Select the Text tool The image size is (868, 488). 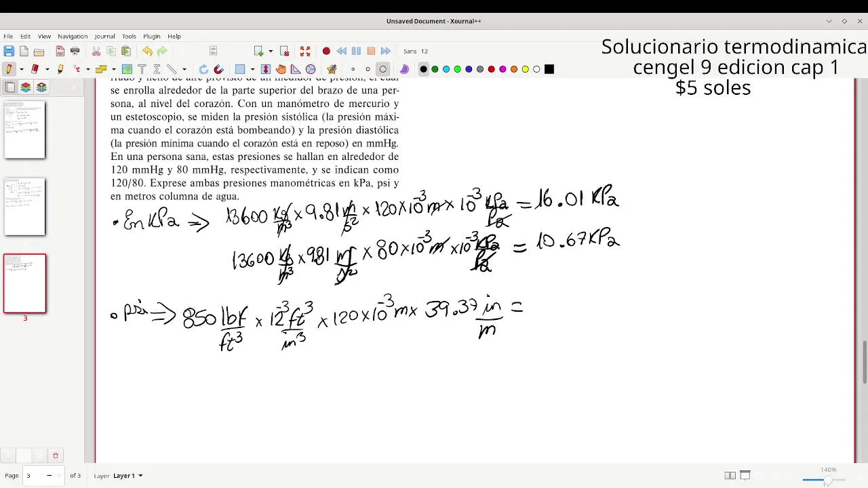pos(142,69)
